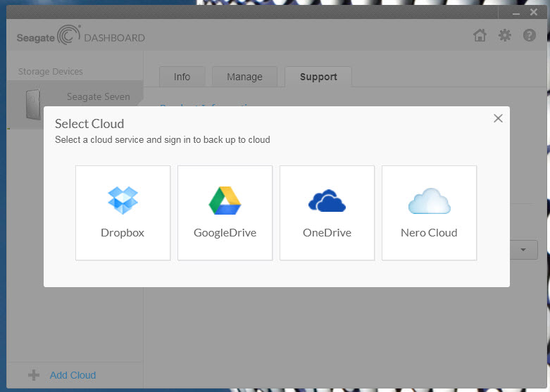
Task: Click the plus icon beside Add Cloud
Action: pyautogui.click(x=34, y=375)
